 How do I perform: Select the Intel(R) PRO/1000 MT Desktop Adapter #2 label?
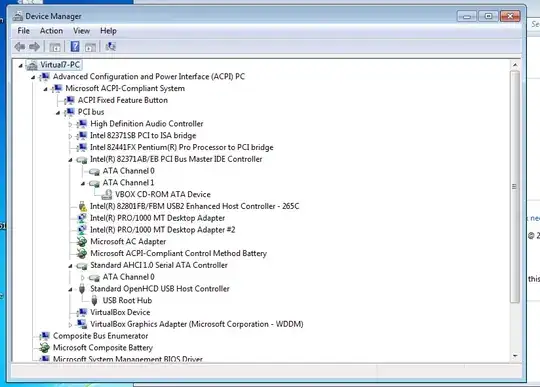click(x=163, y=230)
